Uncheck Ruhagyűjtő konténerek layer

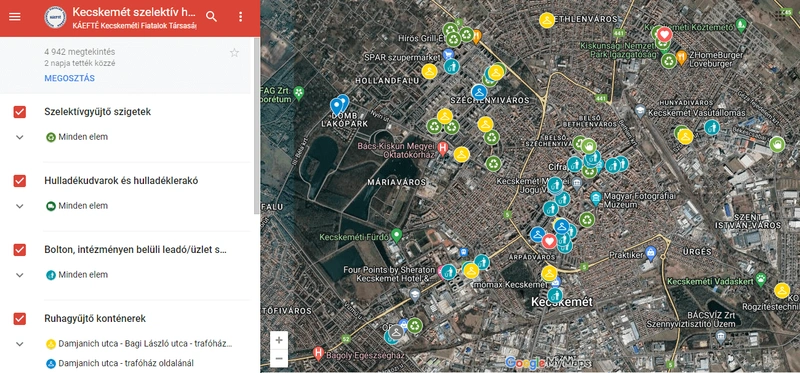coord(20,318)
